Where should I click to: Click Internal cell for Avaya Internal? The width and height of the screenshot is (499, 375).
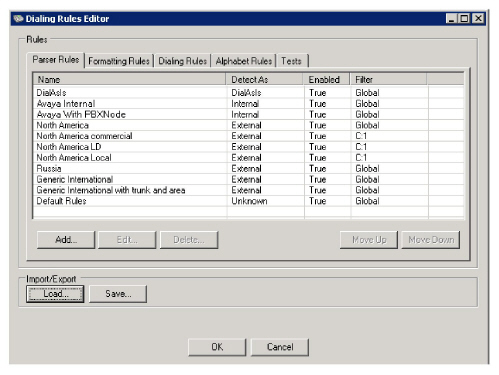245,104
